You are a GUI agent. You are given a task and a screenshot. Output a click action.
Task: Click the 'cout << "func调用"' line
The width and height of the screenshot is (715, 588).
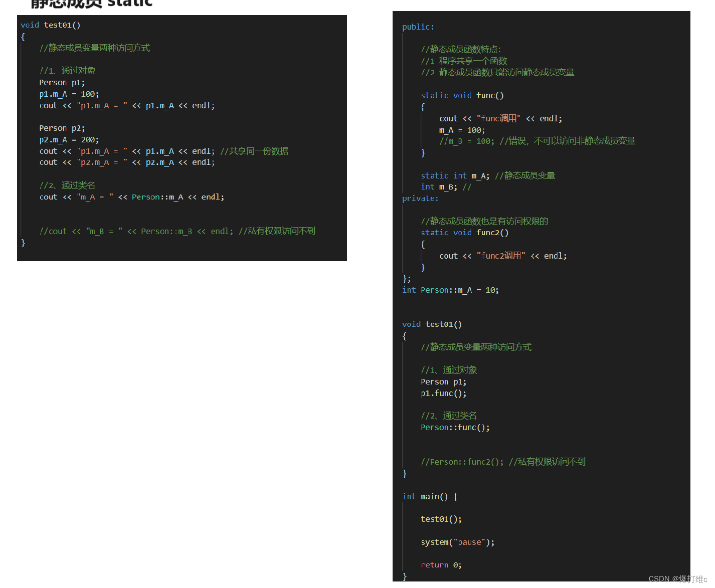(500, 118)
